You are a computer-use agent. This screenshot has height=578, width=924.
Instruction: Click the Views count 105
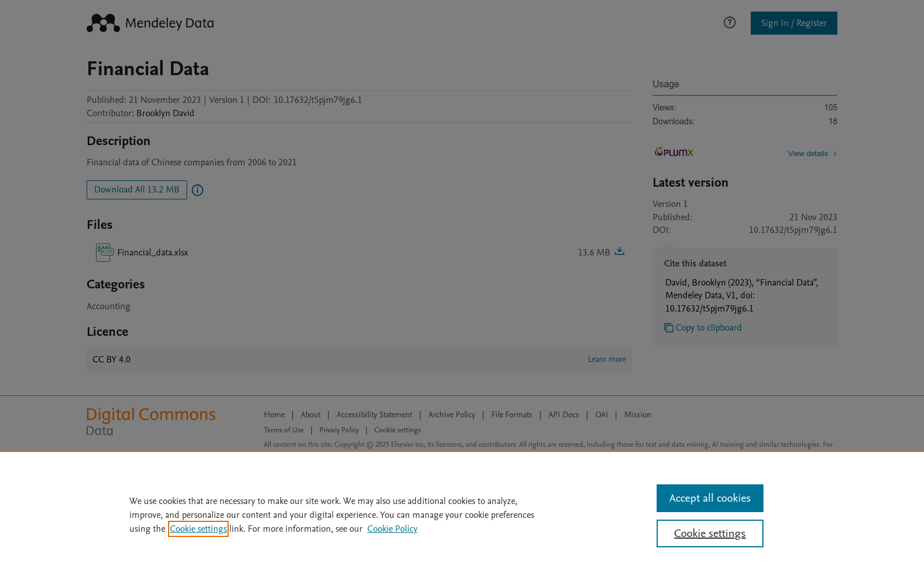[830, 108]
